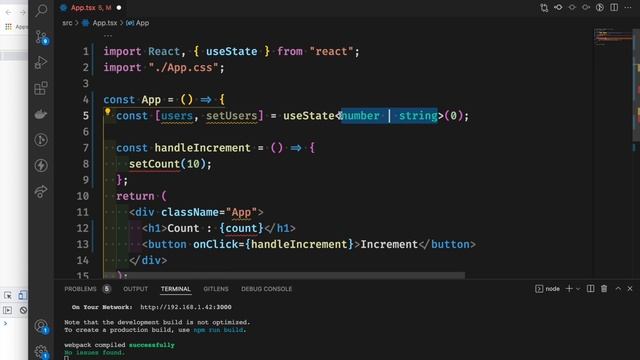Split the editor to the right
Image resolution: width=640 pixels, height=360 pixels.
tap(614, 7)
